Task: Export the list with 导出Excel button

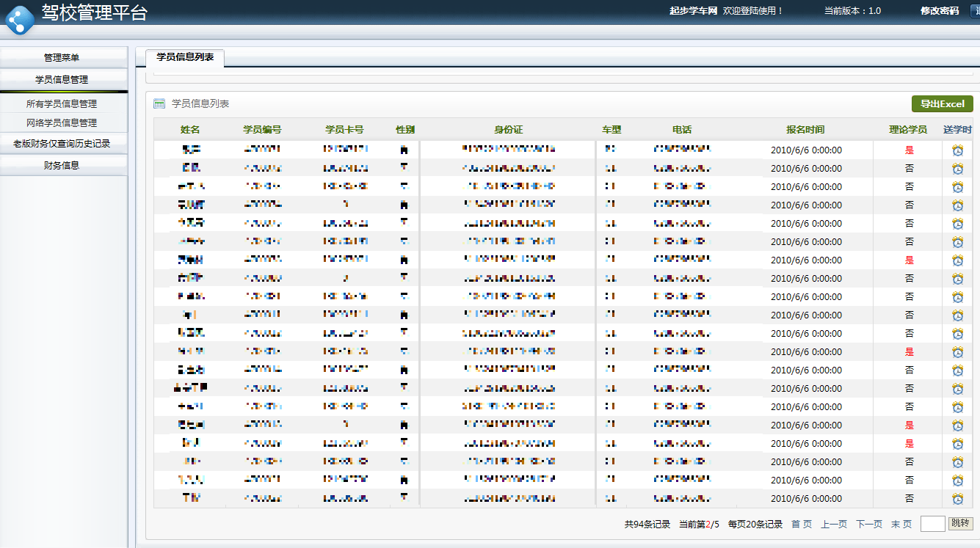Action: click(943, 103)
